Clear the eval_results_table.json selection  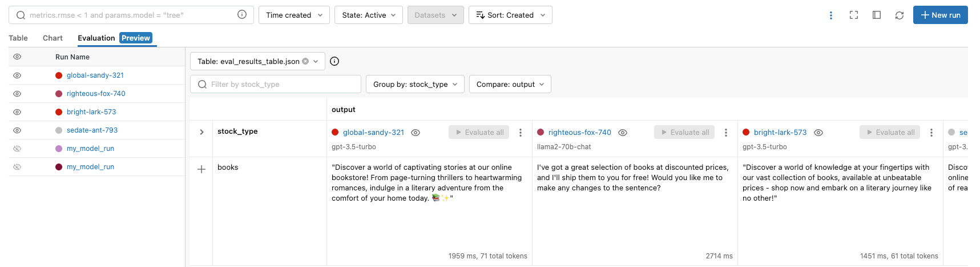click(305, 61)
